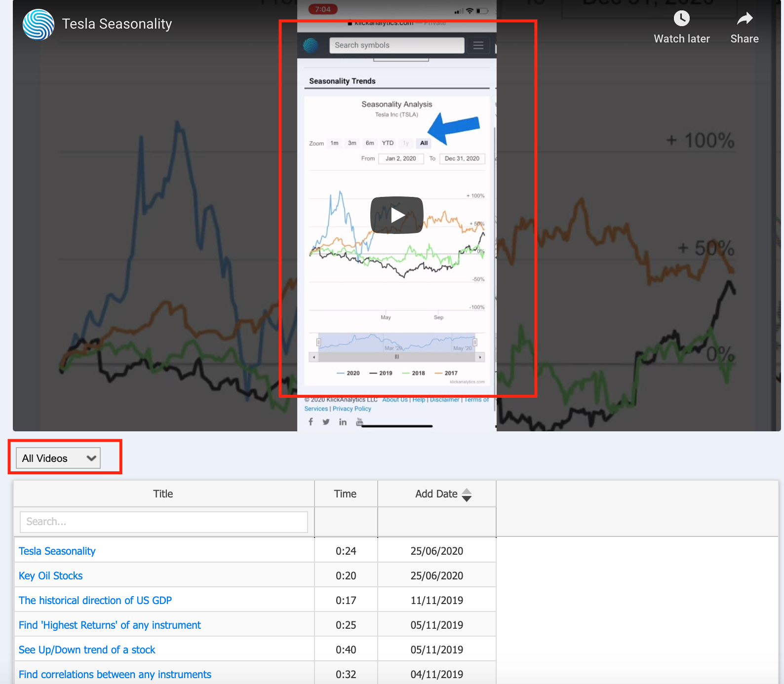
Task: Click the Watch later clock icon
Action: click(x=682, y=19)
